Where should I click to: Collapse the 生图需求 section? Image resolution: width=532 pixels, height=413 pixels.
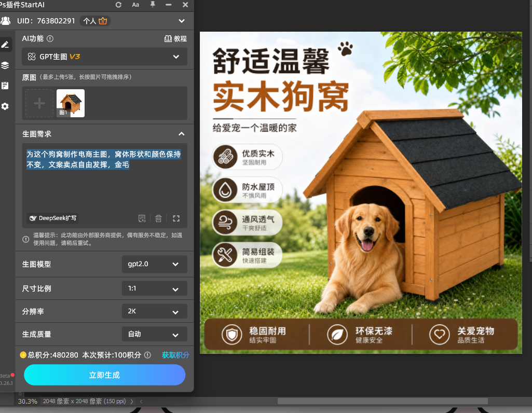182,134
